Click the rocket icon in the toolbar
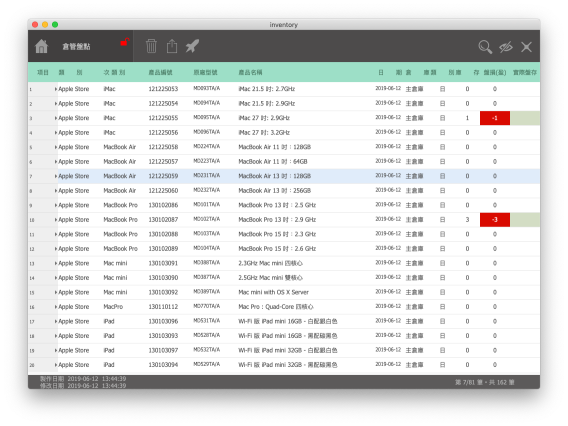This screenshot has height=426, width=568. point(192,46)
